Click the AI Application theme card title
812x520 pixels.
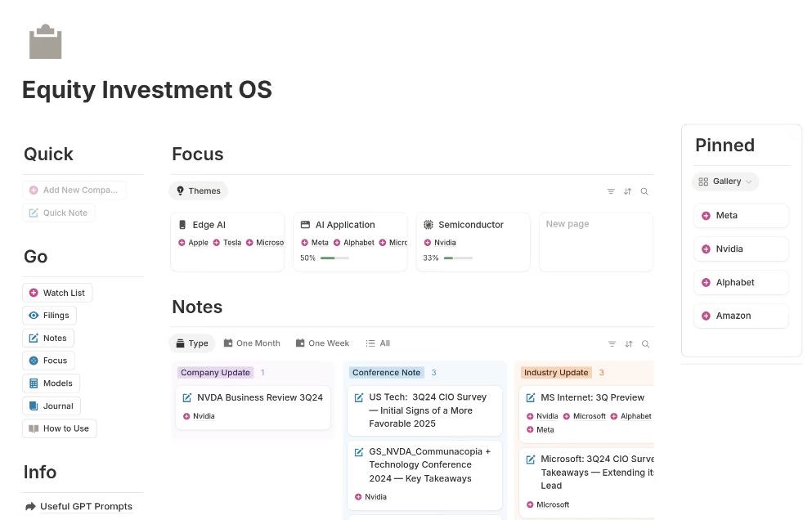point(345,225)
